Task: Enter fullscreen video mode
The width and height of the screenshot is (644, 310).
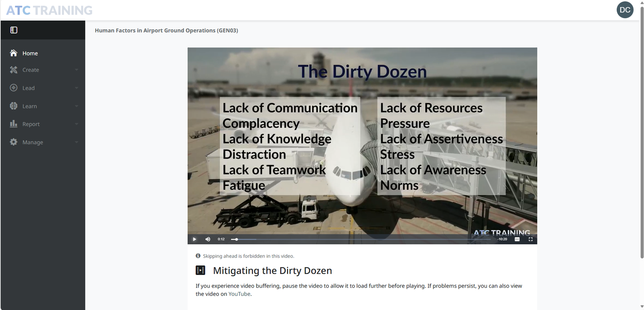Action: (530, 239)
